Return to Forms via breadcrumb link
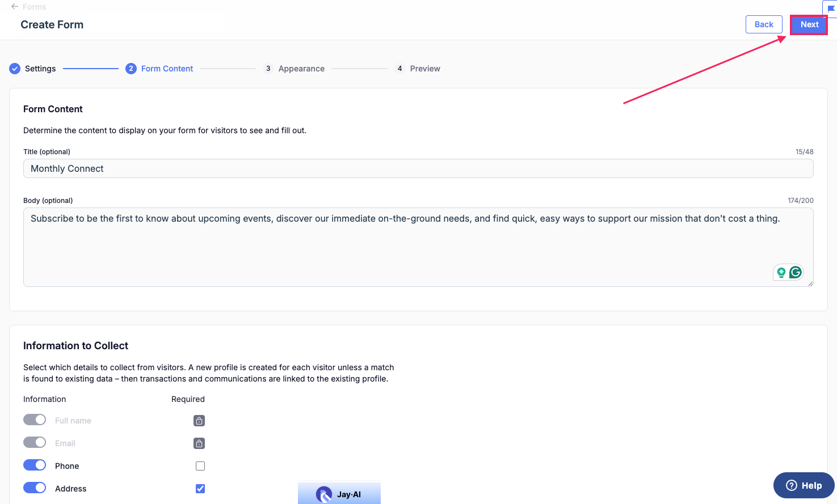837x504 pixels. 35,7
